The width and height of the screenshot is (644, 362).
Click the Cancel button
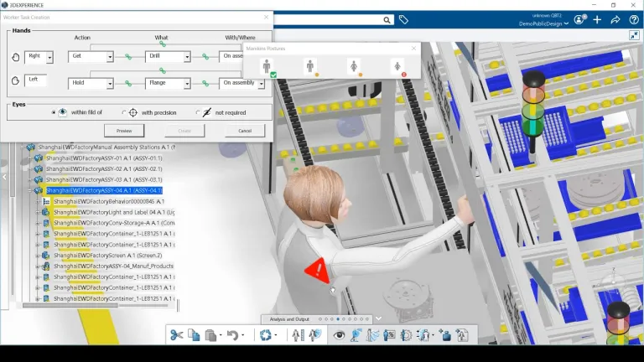[x=245, y=131]
